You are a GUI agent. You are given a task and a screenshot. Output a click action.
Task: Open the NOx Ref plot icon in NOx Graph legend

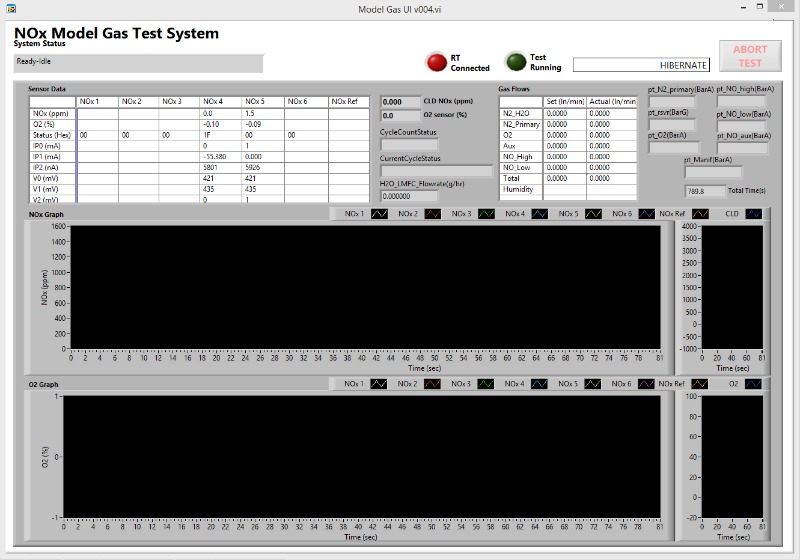[701, 214]
